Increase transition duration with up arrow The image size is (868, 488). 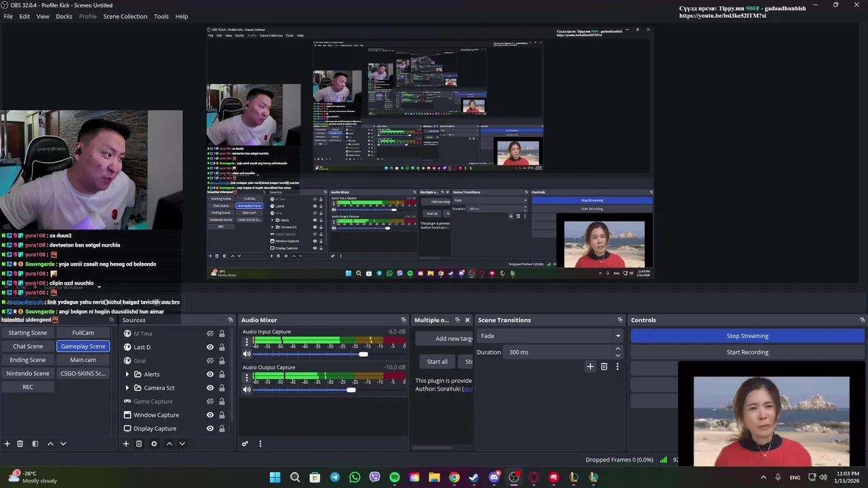[x=617, y=349]
